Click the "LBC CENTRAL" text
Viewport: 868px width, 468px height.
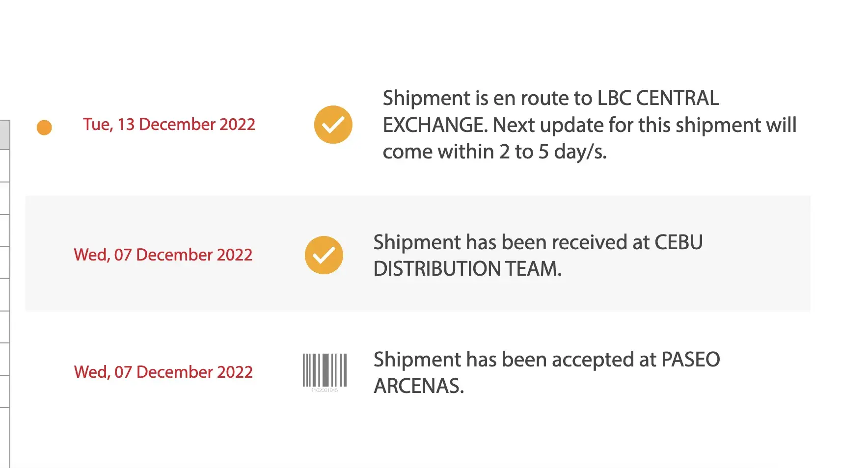tap(658, 99)
